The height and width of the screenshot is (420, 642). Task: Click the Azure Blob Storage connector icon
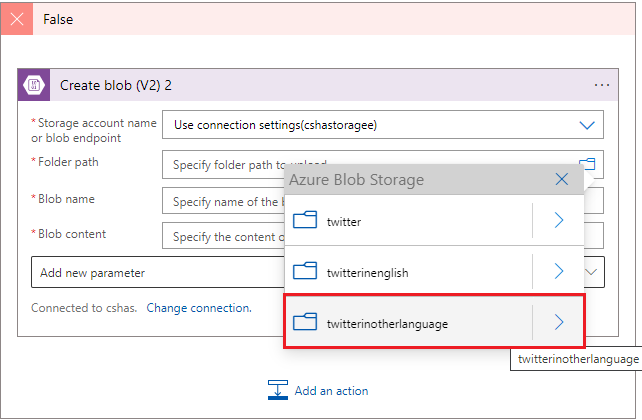[x=34, y=85]
